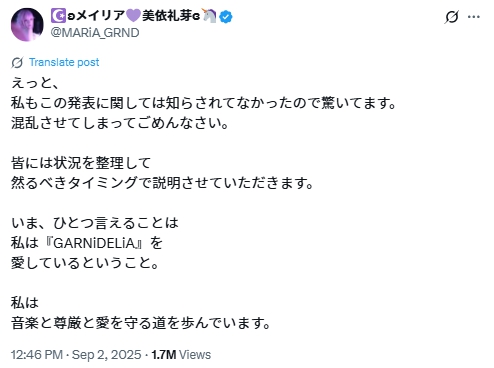Open the More options ellipsis menu

tap(474, 16)
